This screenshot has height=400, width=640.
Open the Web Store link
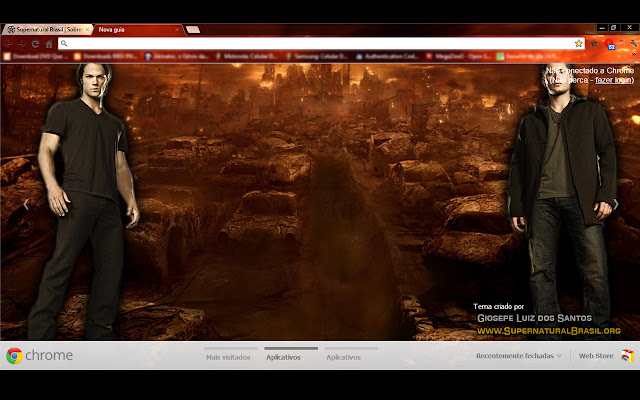tap(596, 356)
